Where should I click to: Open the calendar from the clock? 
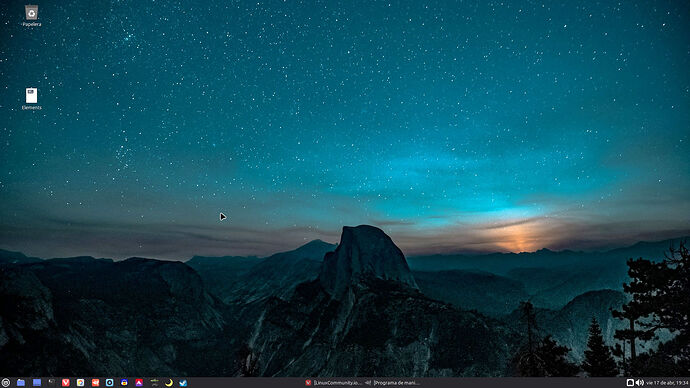[667, 383]
